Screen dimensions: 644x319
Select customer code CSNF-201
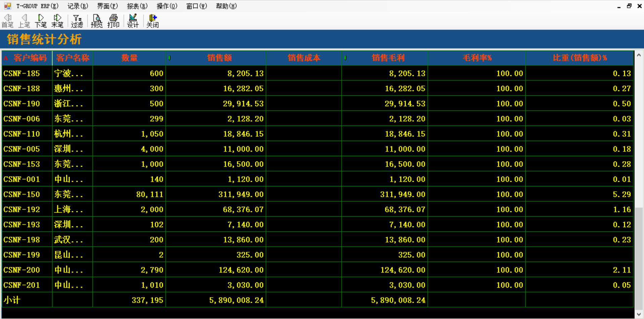pyautogui.click(x=22, y=285)
